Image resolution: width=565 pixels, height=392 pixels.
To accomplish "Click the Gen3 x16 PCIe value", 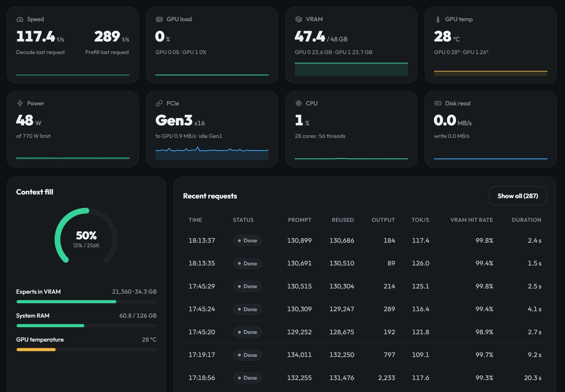I will pyautogui.click(x=180, y=120).
